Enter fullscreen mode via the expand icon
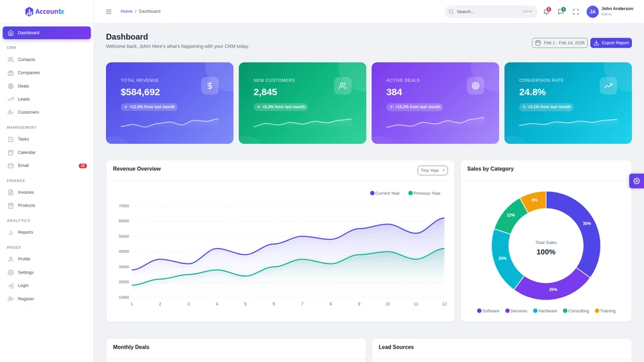This screenshot has height=362, width=644. coord(576,12)
